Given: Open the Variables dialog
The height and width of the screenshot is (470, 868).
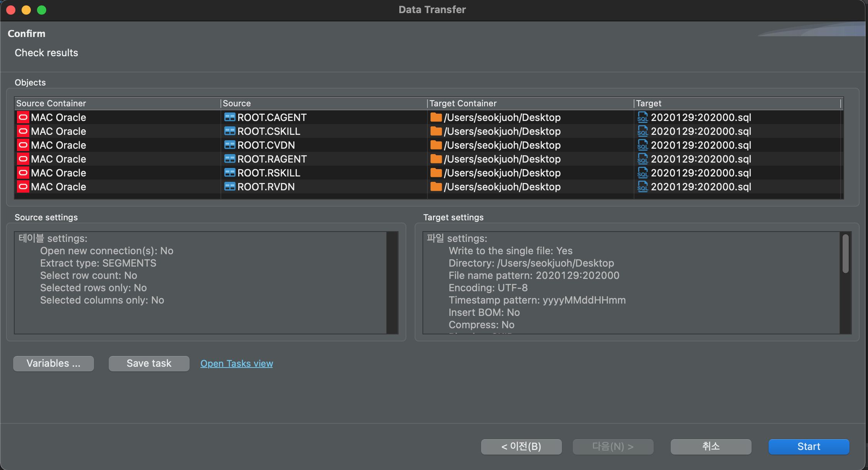Looking at the screenshot, I should (54, 363).
